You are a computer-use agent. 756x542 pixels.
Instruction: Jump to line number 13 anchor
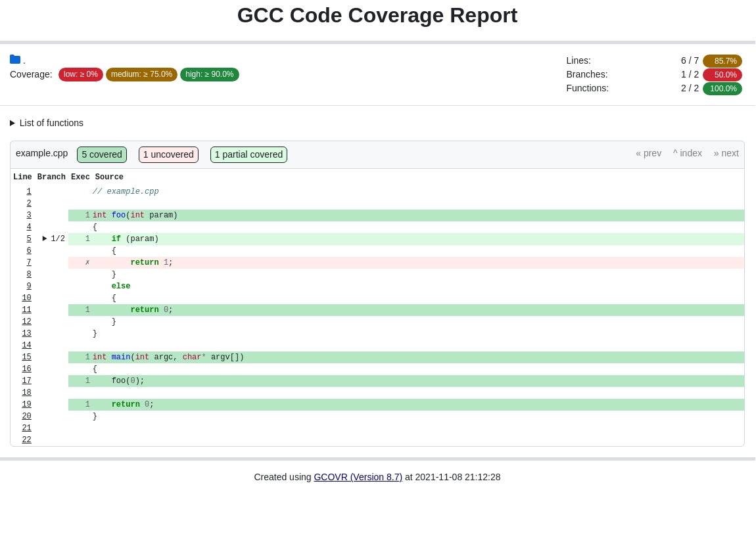point(26,333)
